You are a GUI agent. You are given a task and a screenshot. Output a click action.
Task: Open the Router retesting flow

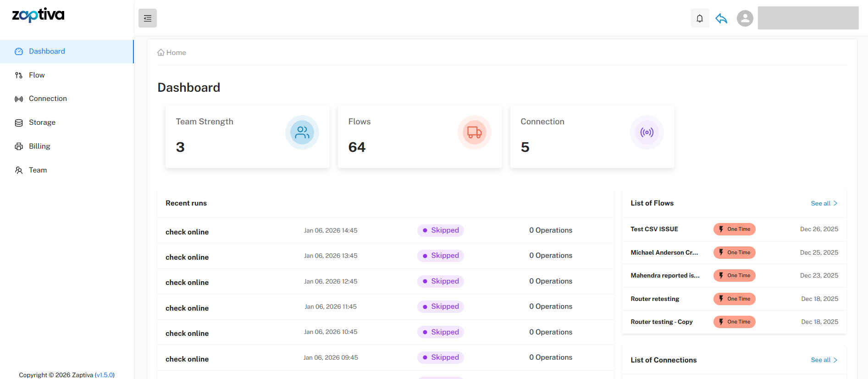coord(655,299)
